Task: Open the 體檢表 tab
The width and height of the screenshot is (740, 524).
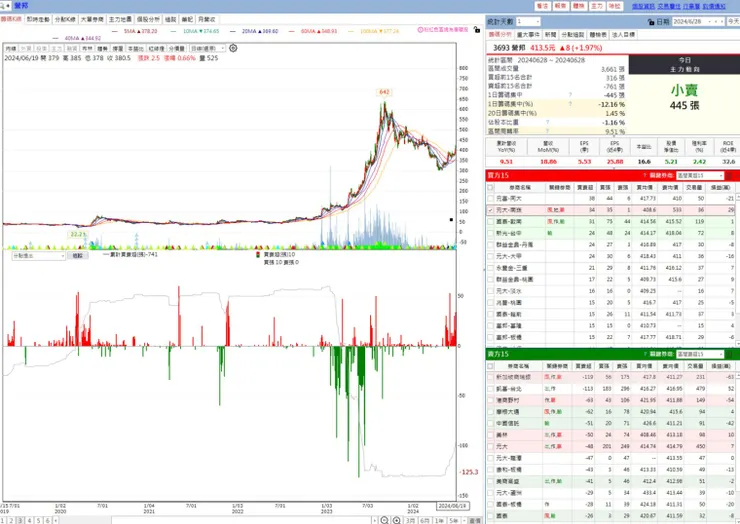Action: tap(598, 35)
